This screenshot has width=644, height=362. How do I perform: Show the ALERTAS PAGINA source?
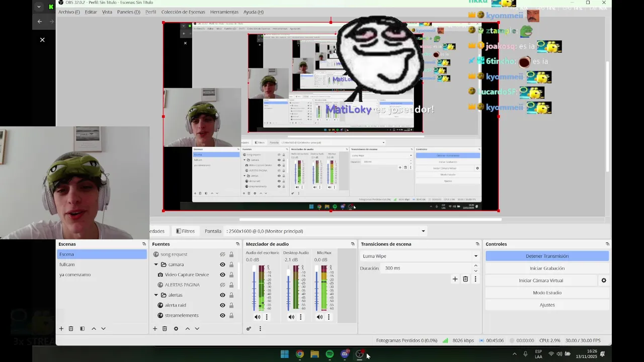tap(222, 285)
